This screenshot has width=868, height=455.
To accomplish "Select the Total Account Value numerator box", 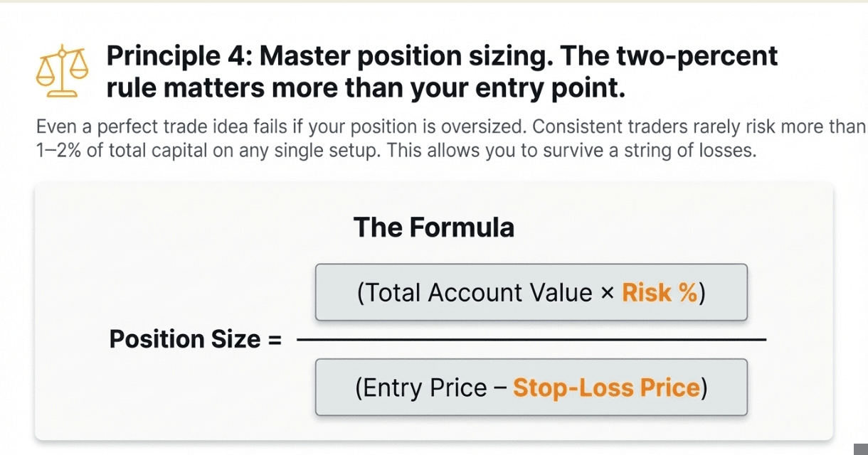I will [531, 292].
